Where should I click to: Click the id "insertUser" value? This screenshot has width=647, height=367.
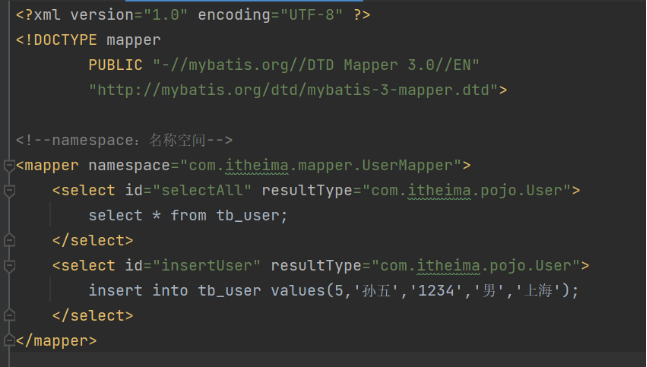206,266
